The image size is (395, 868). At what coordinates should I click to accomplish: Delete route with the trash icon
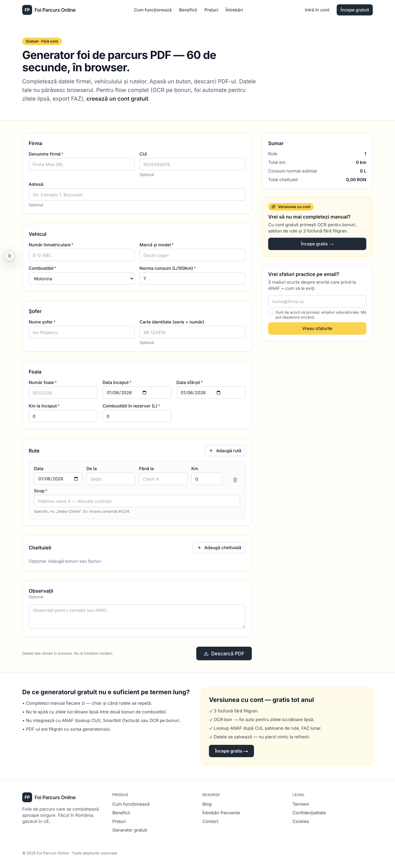(235, 480)
